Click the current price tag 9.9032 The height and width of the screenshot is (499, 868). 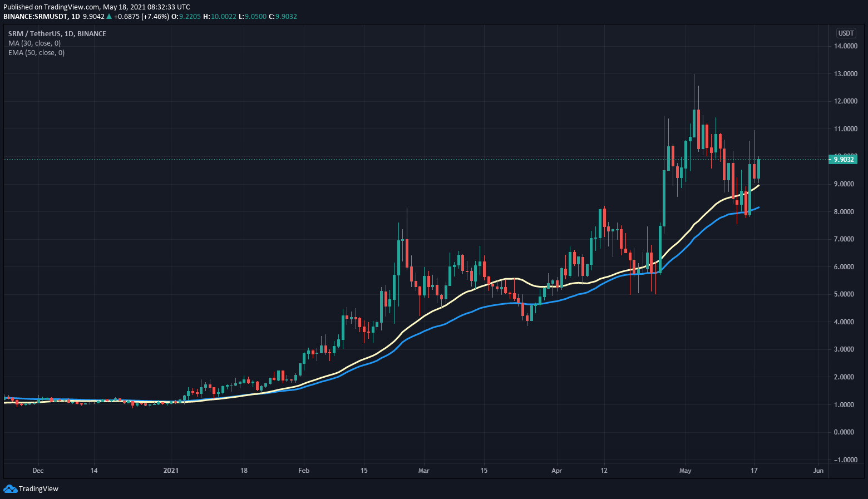[x=844, y=159]
